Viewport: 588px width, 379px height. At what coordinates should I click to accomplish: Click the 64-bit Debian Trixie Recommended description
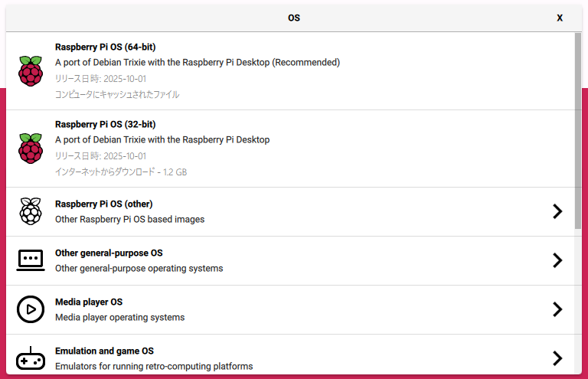(x=198, y=62)
